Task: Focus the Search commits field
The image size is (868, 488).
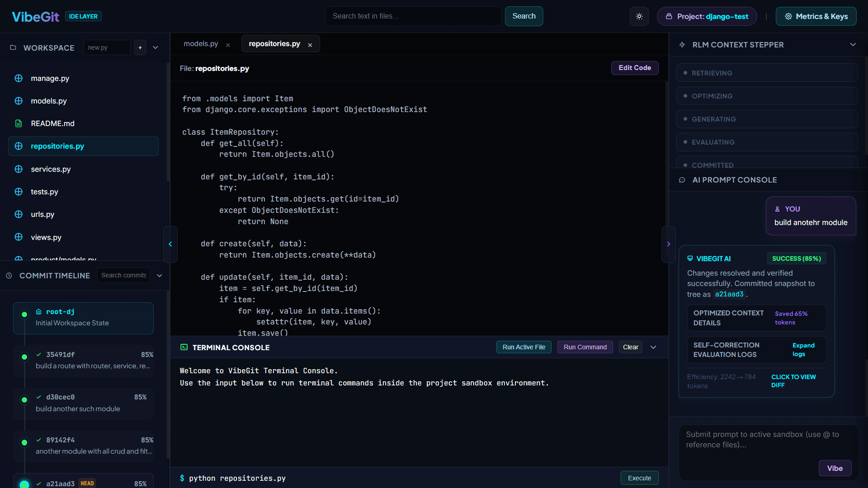Action: pyautogui.click(x=123, y=275)
